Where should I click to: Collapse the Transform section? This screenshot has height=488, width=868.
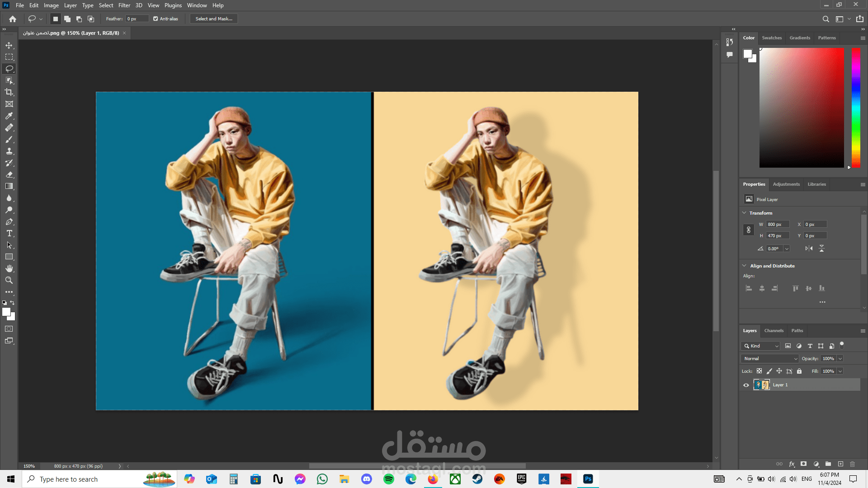(744, 213)
